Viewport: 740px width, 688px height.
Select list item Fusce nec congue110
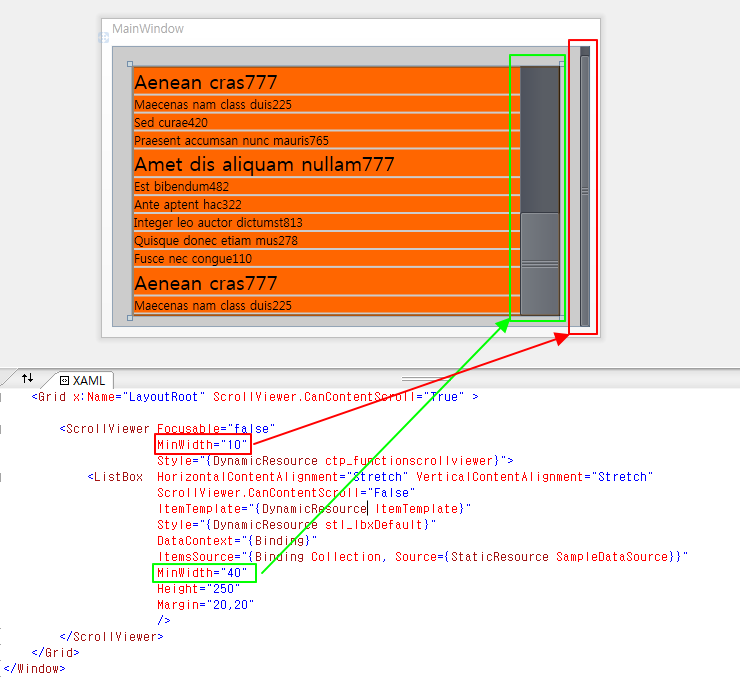pos(327,259)
